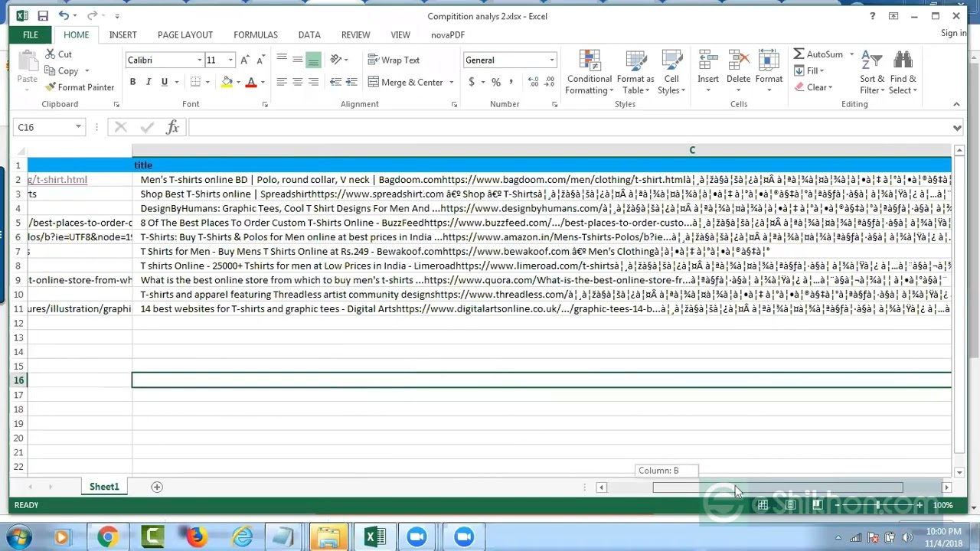This screenshot has height=551, width=980.
Task: Click the Save icon in title bar
Action: pos(43,16)
